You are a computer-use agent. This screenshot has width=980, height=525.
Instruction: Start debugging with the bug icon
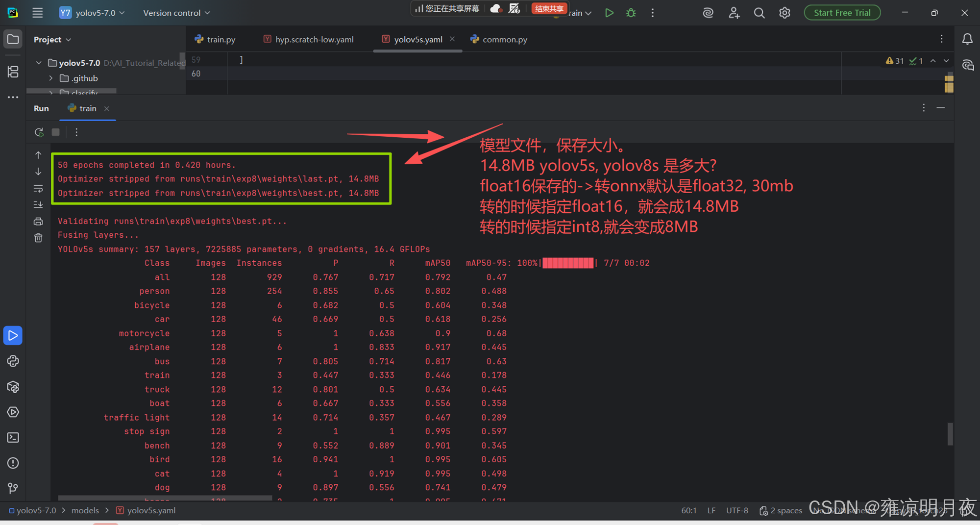pyautogui.click(x=631, y=13)
